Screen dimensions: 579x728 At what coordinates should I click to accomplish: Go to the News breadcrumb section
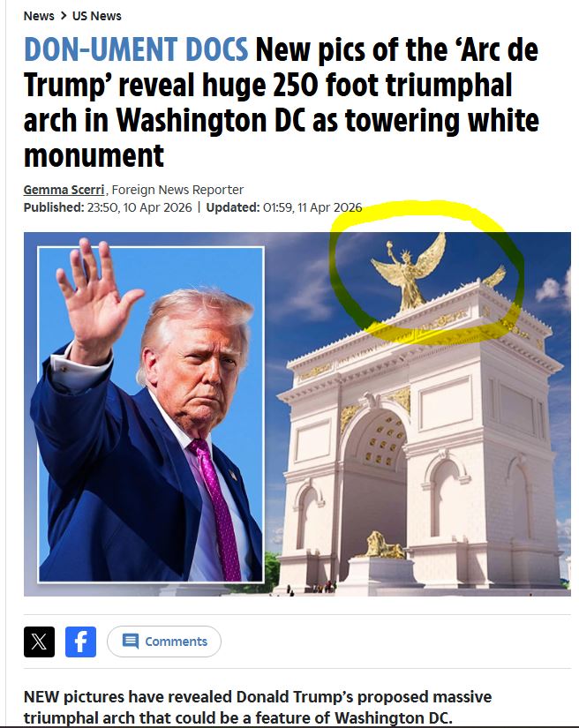pyautogui.click(x=39, y=16)
